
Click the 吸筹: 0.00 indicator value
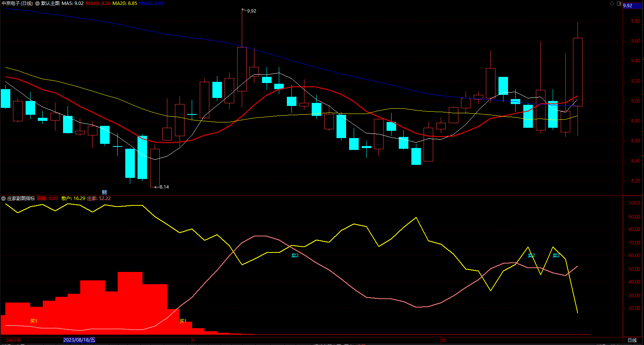[47, 199]
